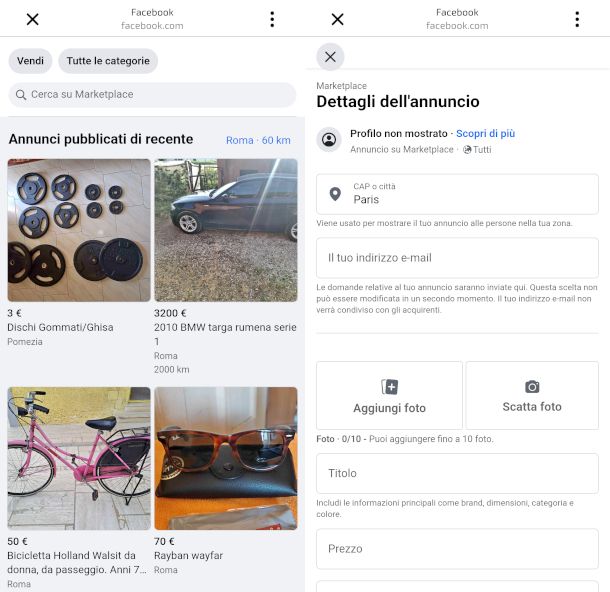The width and height of the screenshot is (610, 592).
Task: Click the Titolo input field
Action: [x=457, y=473]
